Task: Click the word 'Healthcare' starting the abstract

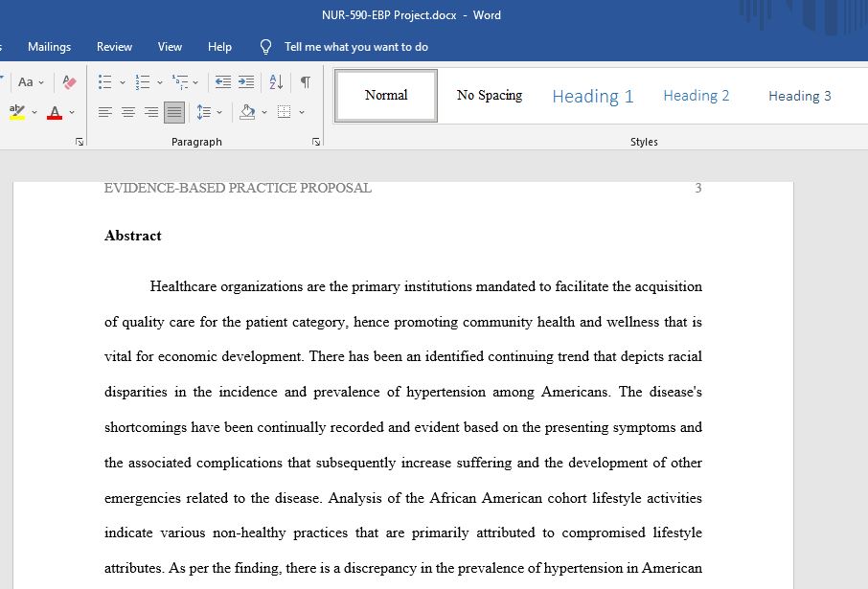Action: [x=183, y=286]
